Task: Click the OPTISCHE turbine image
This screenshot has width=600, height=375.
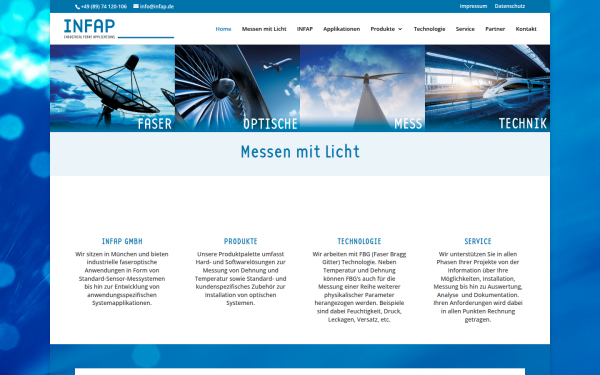Action: 237,88
